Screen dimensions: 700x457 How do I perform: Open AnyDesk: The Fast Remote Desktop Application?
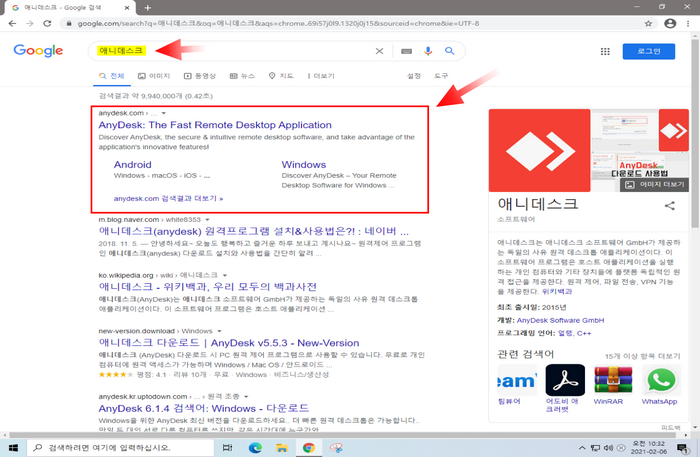pos(215,125)
